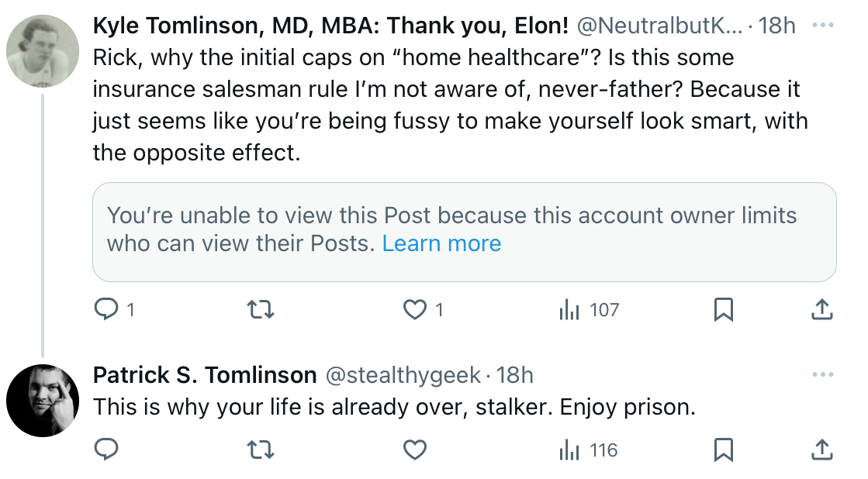Screen dimensions: 868x479
Task: Bookmark Patrick S. Tomlinson's post
Action: tap(724, 450)
